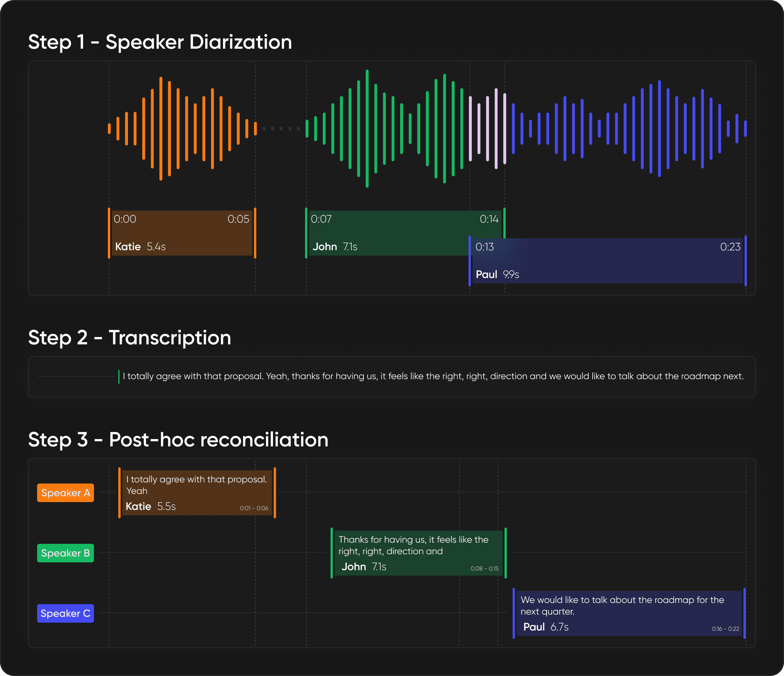This screenshot has height=676, width=784.
Task: Click the 0:23 end time marker
Action: 730,247
